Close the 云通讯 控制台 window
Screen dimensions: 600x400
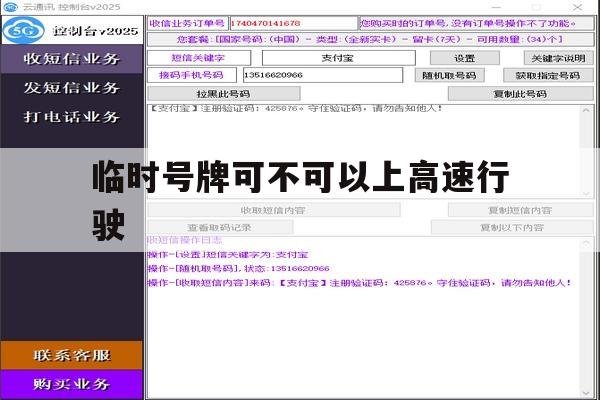[577, 7]
